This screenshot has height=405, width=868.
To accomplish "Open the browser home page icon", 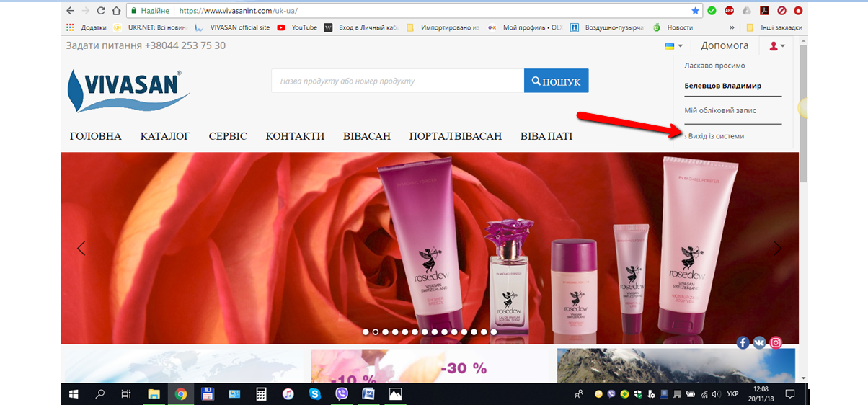I will pyautogui.click(x=116, y=11).
